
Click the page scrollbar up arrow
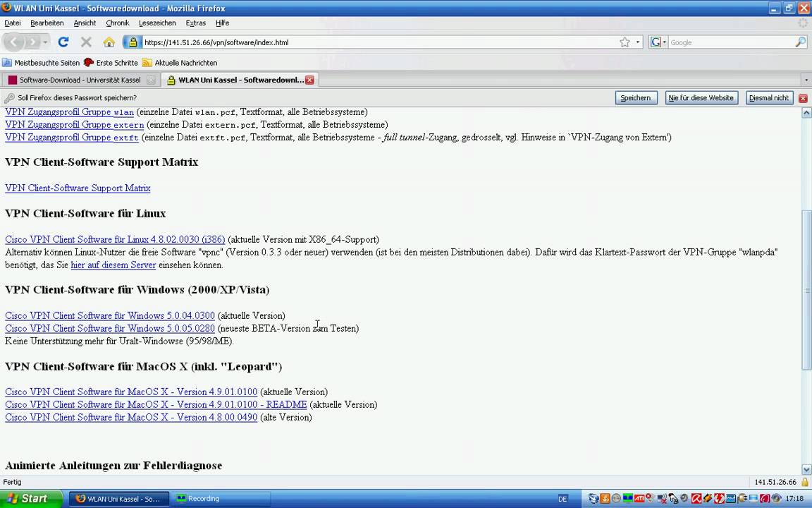pos(807,112)
